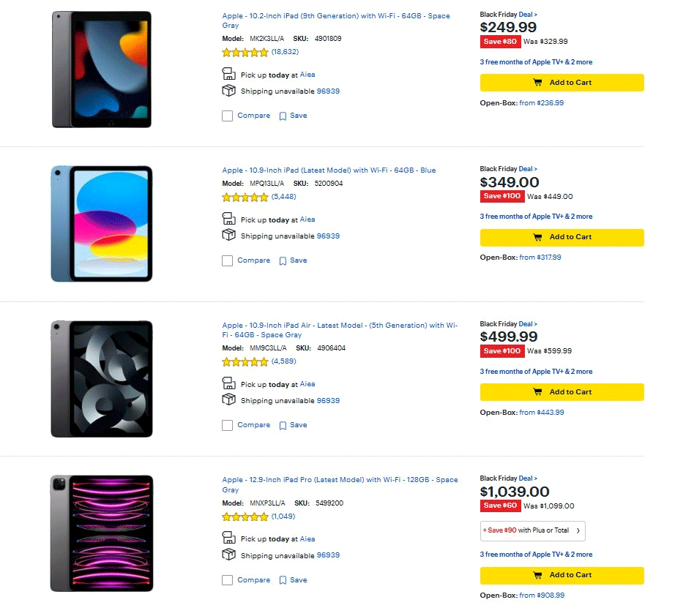View Open-Box offer from $236.99
This screenshot has width=694, height=616.
[x=541, y=103]
